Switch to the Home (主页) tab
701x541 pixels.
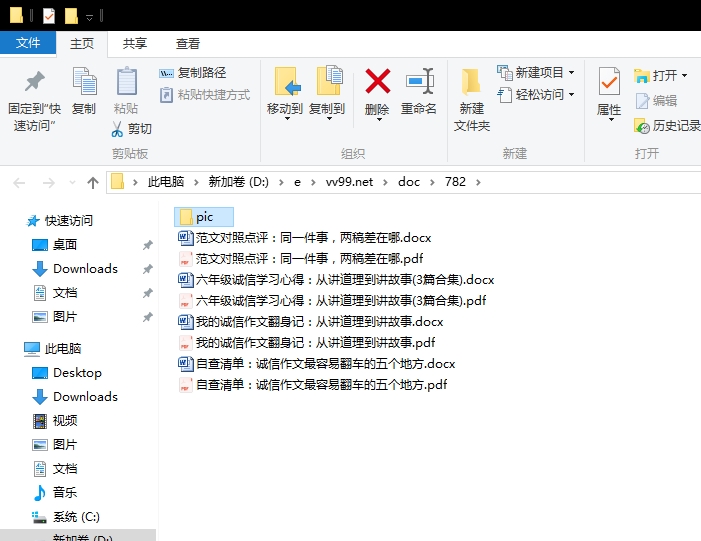(82, 44)
